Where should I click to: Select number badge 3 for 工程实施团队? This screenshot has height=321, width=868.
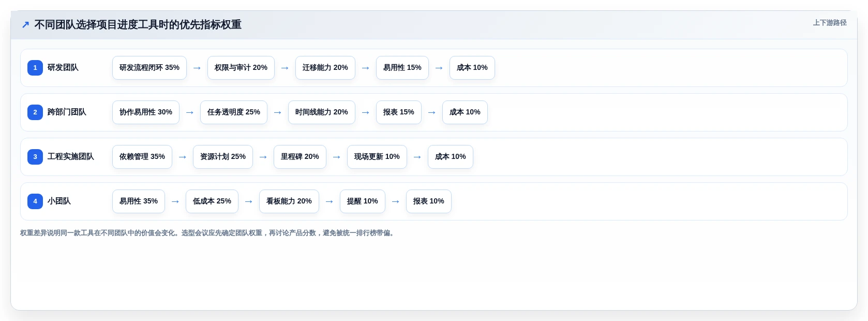(x=35, y=157)
